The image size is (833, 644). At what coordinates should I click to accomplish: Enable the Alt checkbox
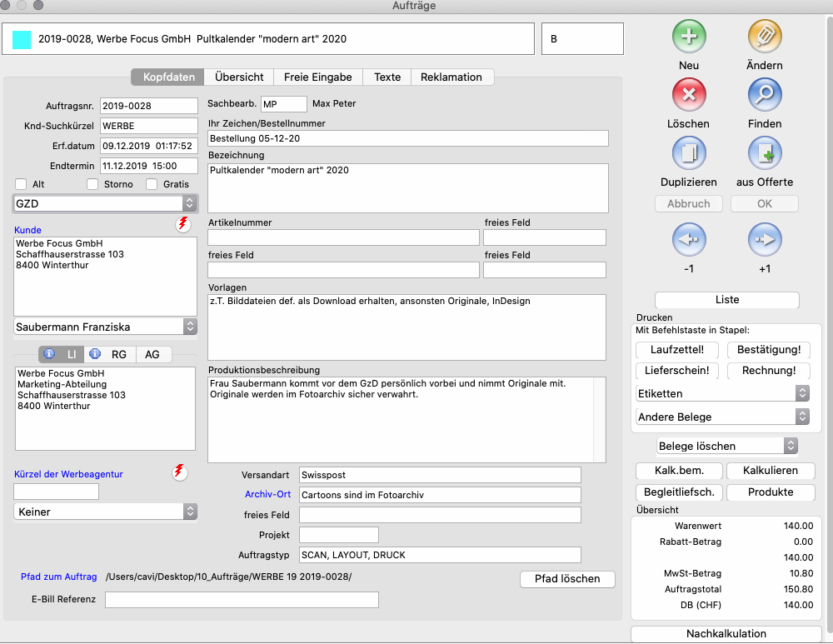pyautogui.click(x=22, y=184)
